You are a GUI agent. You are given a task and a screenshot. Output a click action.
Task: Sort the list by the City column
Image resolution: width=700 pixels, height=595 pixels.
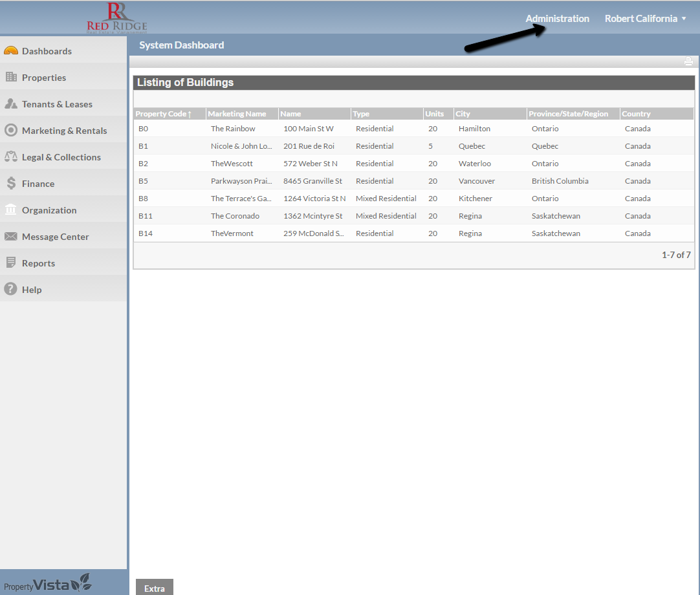pyautogui.click(x=463, y=114)
